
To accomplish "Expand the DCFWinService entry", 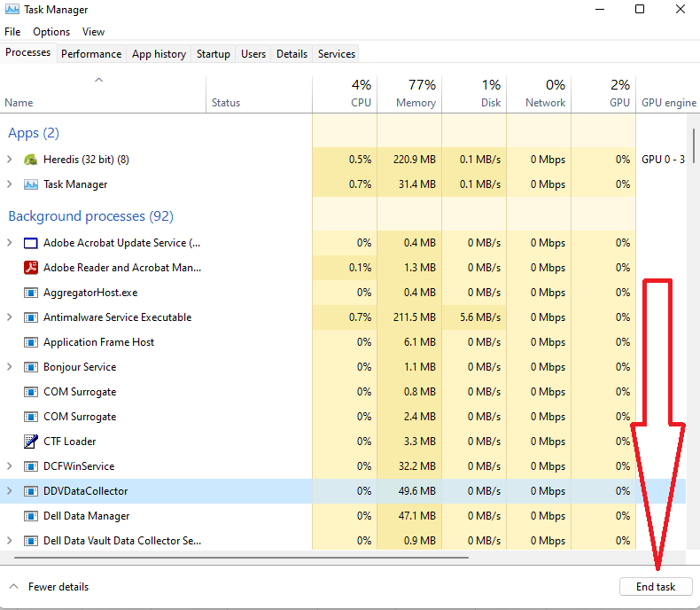I will coord(10,466).
